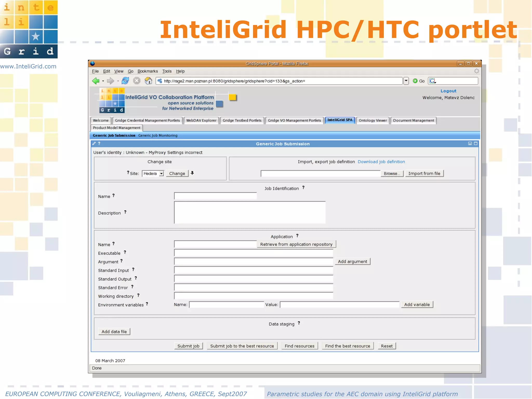The width and height of the screenshot is (532, 399).
Task: Click the Download job definition link
Action: 381,162
